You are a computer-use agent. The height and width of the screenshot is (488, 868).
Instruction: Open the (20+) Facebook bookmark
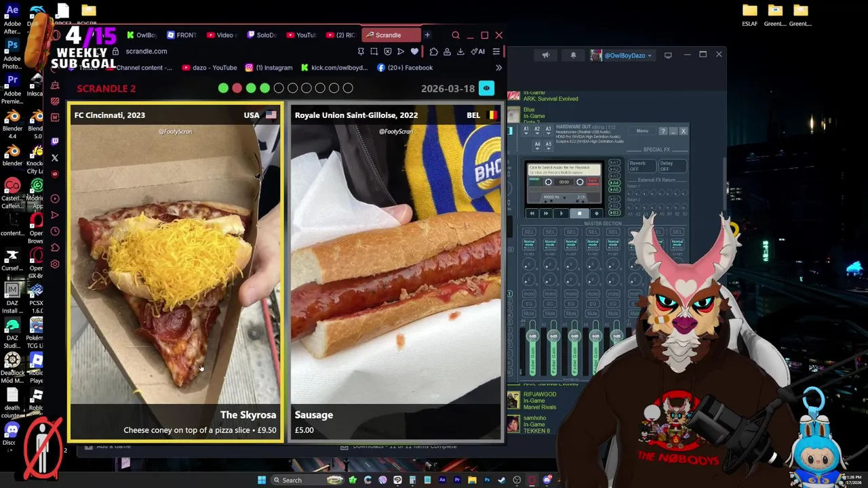[405, 68]
